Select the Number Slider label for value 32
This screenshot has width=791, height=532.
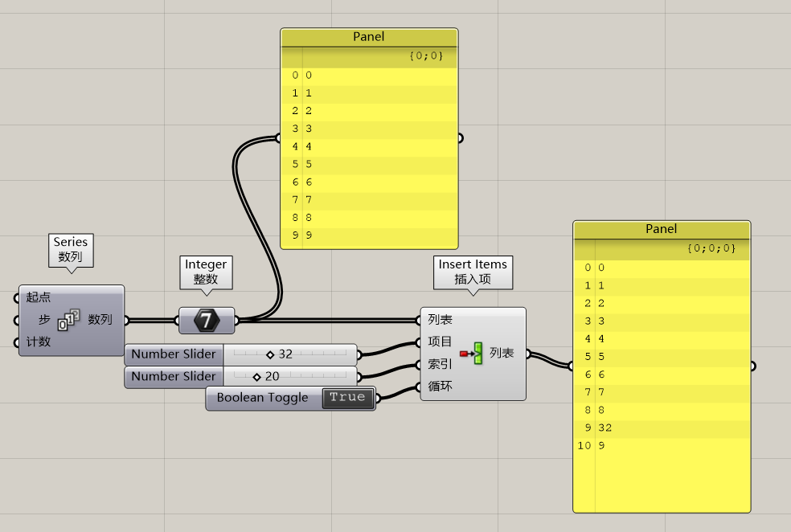[x=174, y=354]
